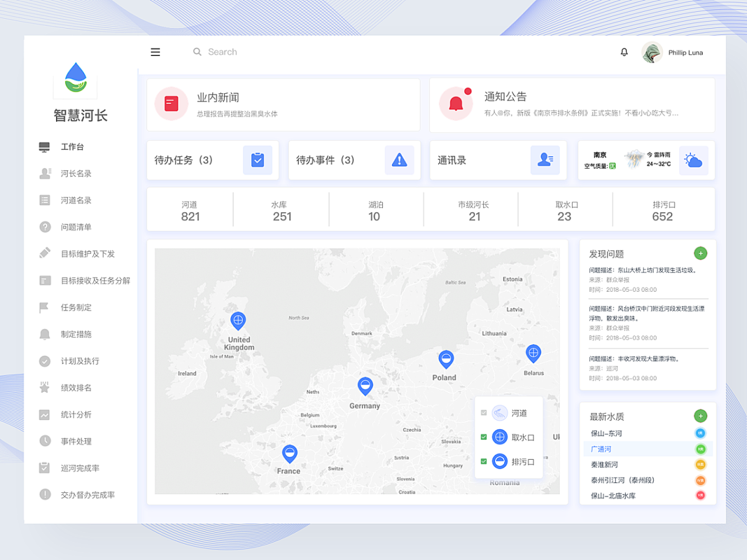Click the green badge beside 广通河
Screen dimensions: 747x560
tap(700, 449)
